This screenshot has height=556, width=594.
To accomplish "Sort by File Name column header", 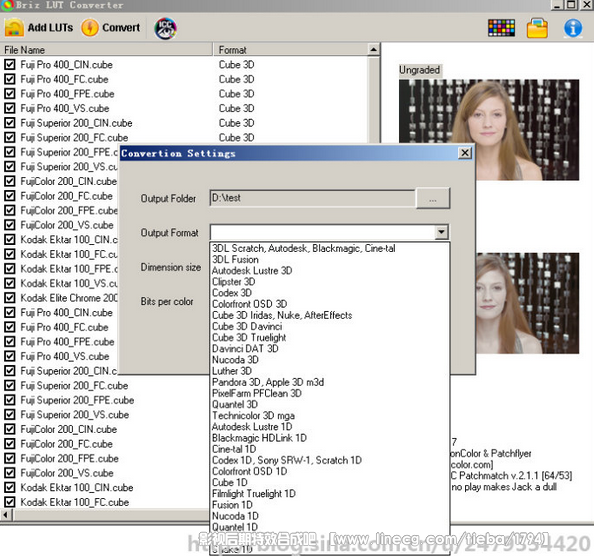I will click(106, 50).
